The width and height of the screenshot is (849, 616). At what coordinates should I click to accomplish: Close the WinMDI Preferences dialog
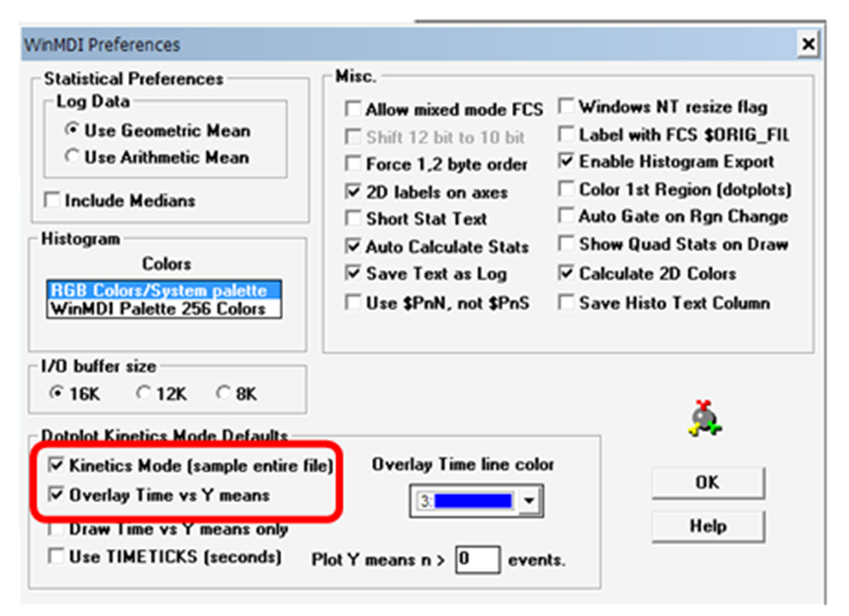(x=808, y=44)
